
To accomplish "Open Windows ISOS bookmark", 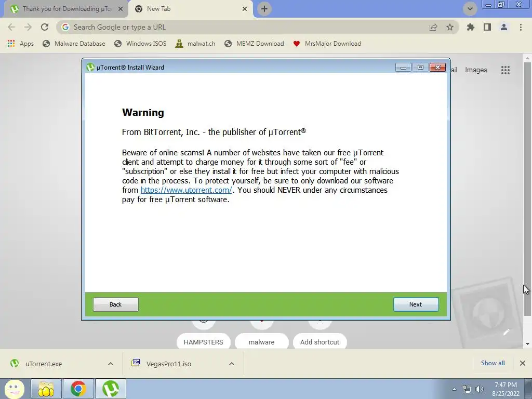I will tap(140, 44).
